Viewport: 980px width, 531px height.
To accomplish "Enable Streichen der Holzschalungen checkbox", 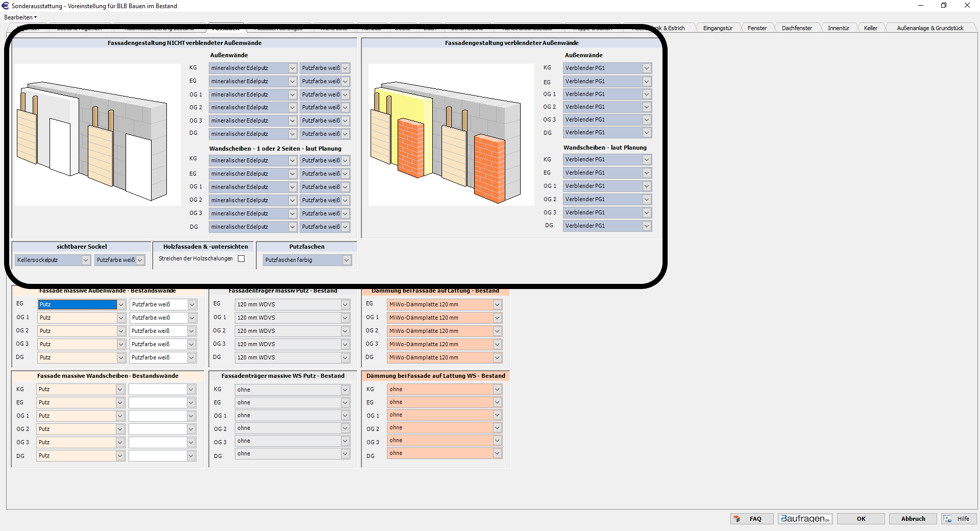I will 241,259.
